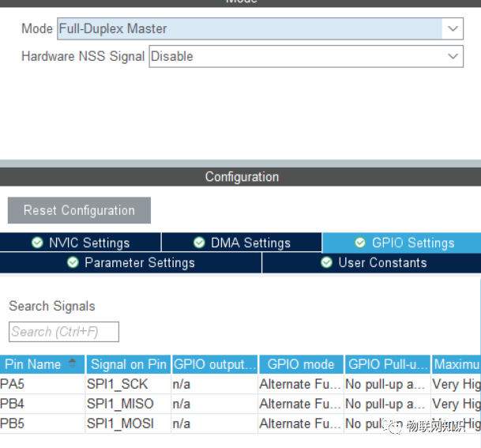
Task: Click the GPIO mode cell in the PB5 row
Action: click(301, 424)
